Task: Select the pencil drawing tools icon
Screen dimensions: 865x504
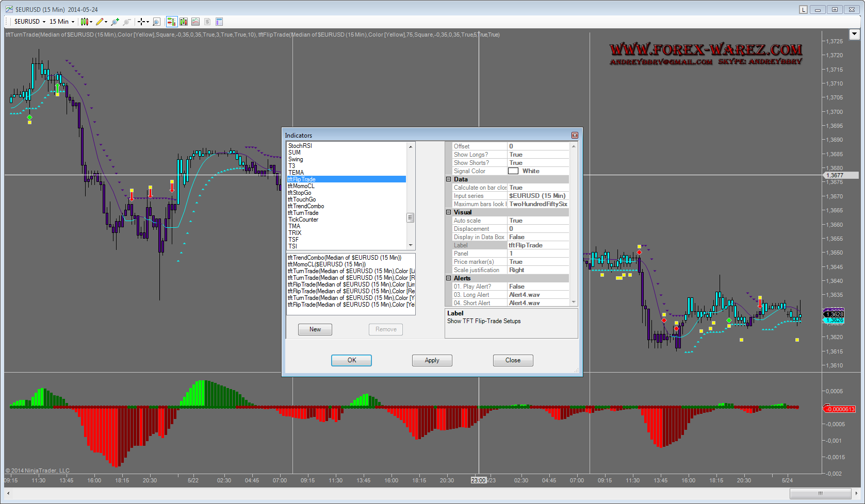Action: pyautogui.click(x=100, y=22)
